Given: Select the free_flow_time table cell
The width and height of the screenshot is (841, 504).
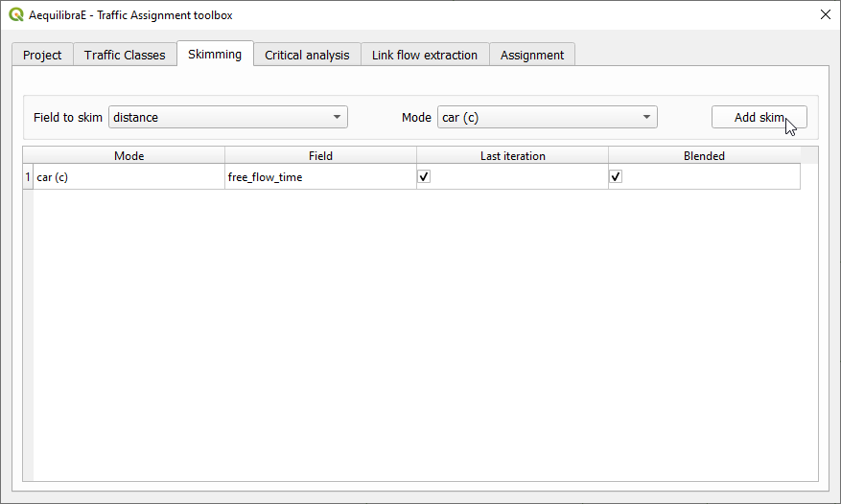Looking at the screenshot, I should coord(320,177).
